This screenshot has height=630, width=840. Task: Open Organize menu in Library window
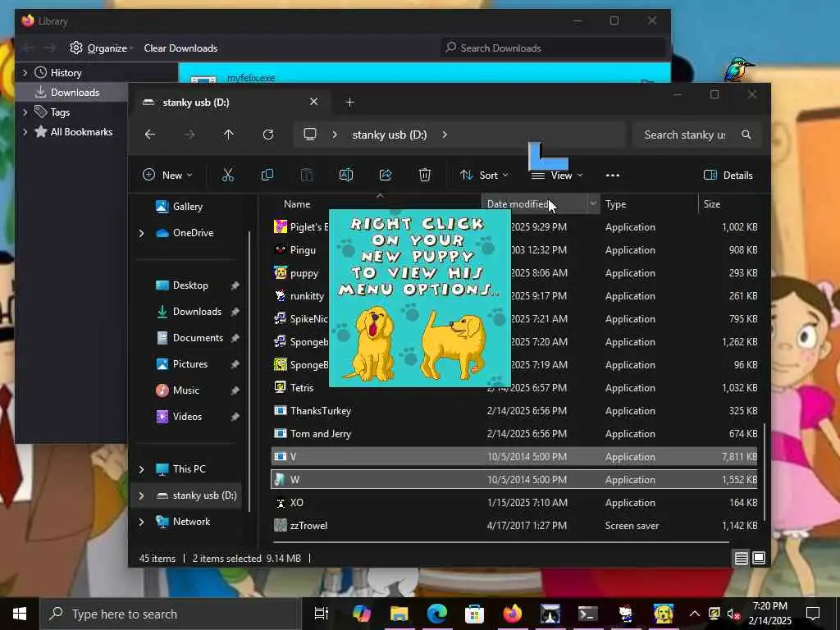click(x=102, y=48)
